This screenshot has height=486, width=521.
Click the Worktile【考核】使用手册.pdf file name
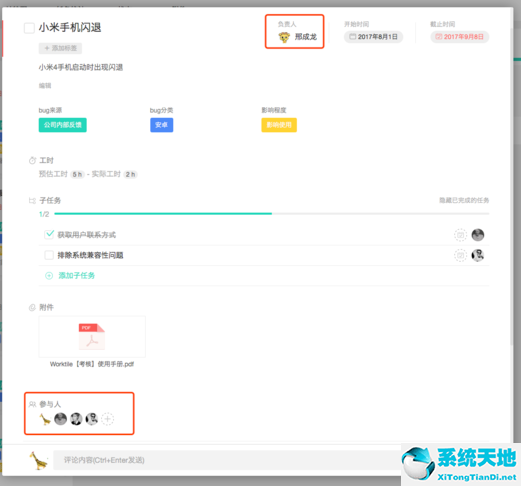(x=92, y=364)
